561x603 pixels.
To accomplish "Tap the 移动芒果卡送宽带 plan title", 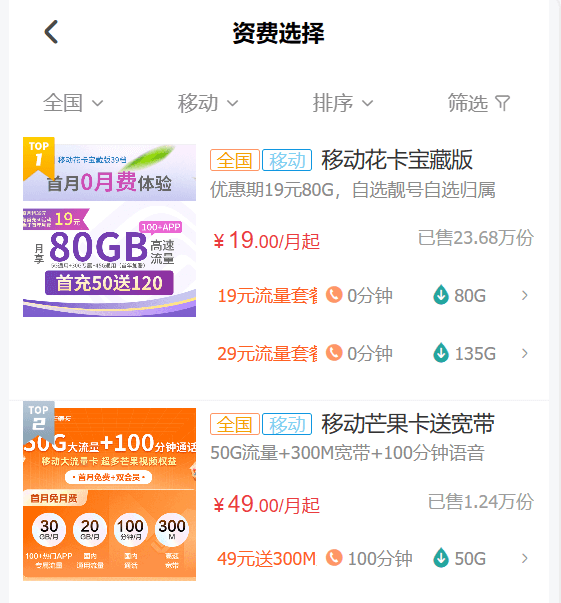I will [x=408, y=424].
